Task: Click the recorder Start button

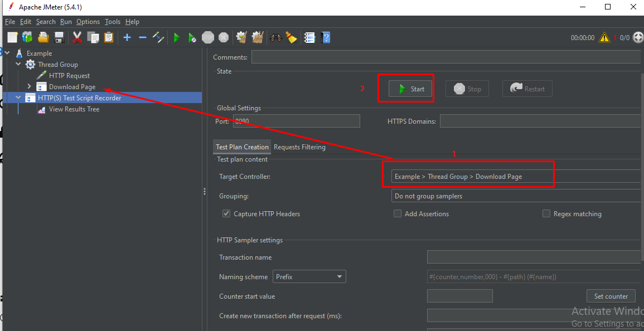Action: [411, 89]
